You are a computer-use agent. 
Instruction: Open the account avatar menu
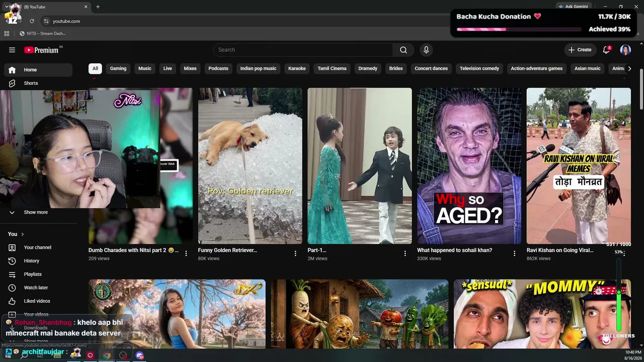click(625, 50)
